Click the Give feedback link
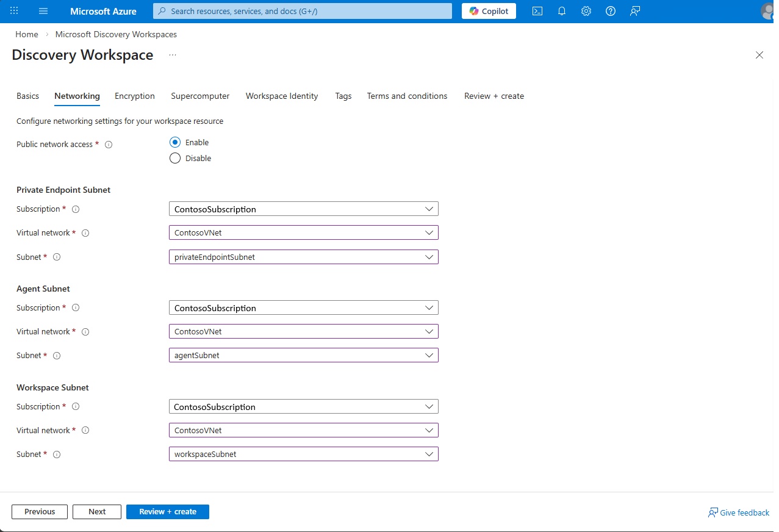Screen dimensions: 779x532 [739, 512]
